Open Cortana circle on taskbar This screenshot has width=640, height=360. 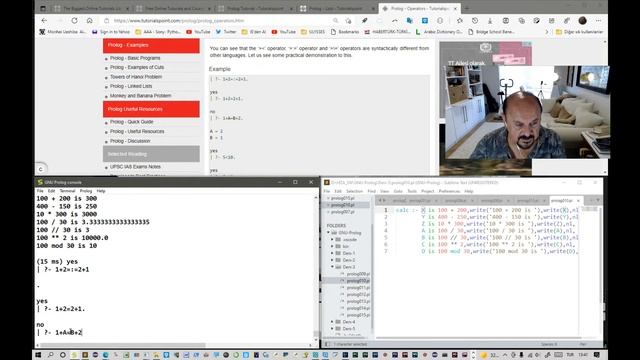(62, 355)
